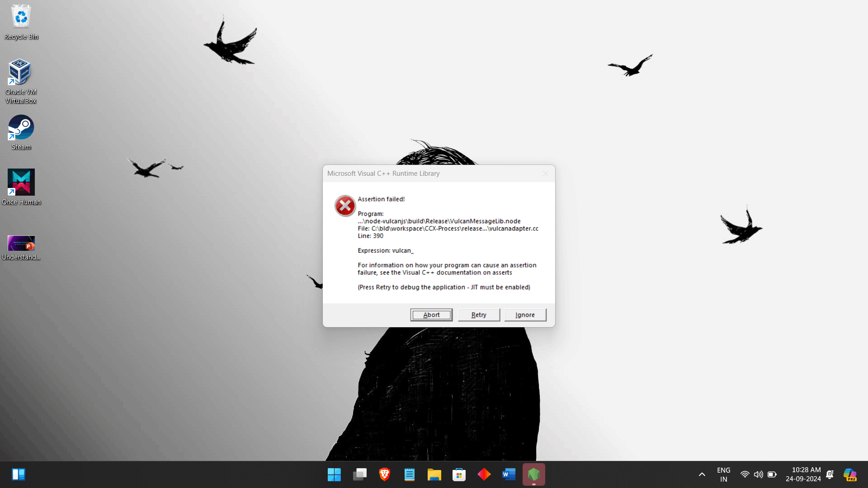The height and width of the screenshot is (488, 868).
Task: Open the clock and date calendar
Action: point(803,474)
